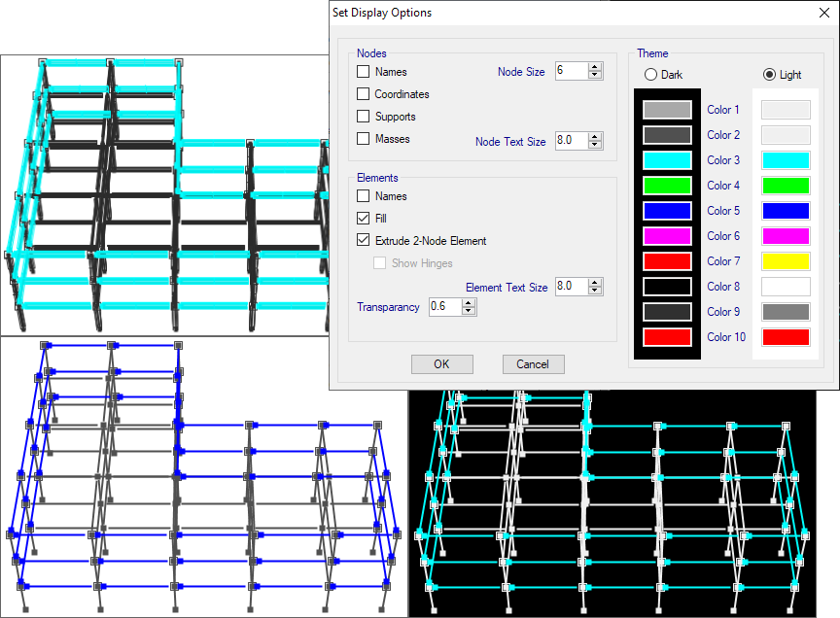
Task: Uncheck the Fill option under Elements
Action: coord(364,219)
